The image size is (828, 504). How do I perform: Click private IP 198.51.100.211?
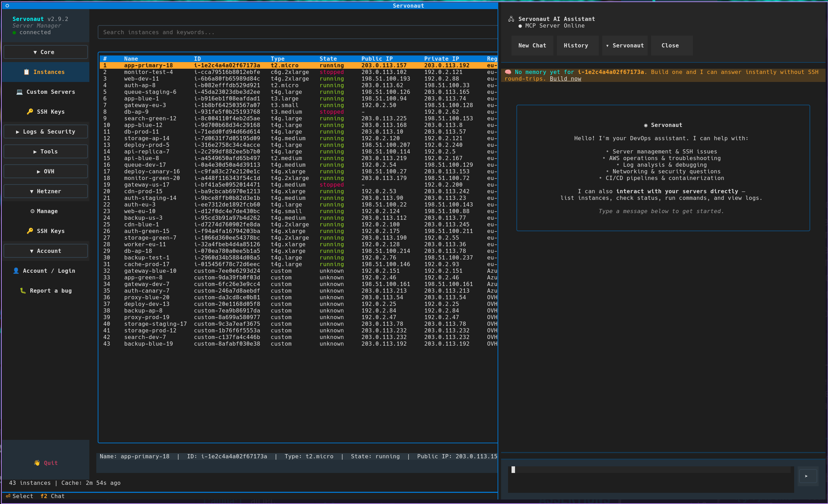448,231
